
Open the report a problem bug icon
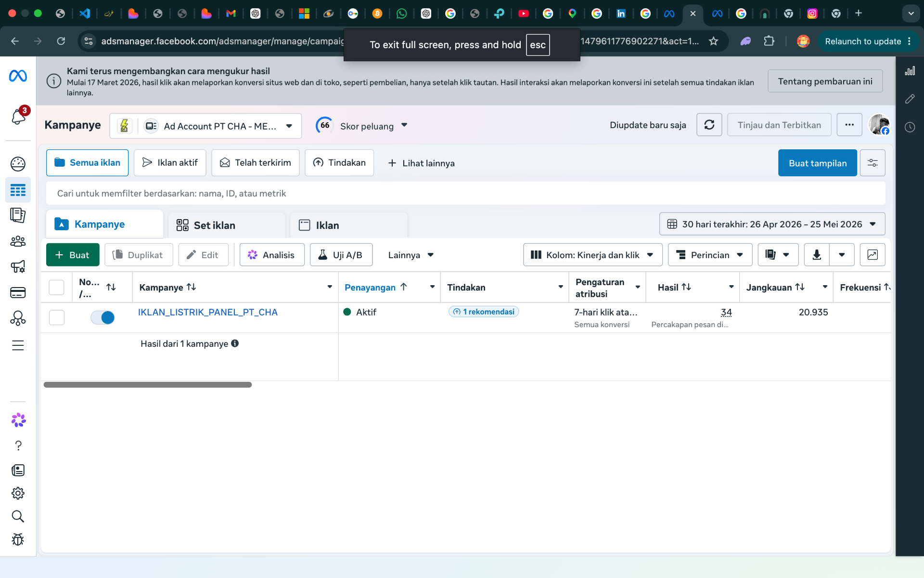(x=18, y=539)
